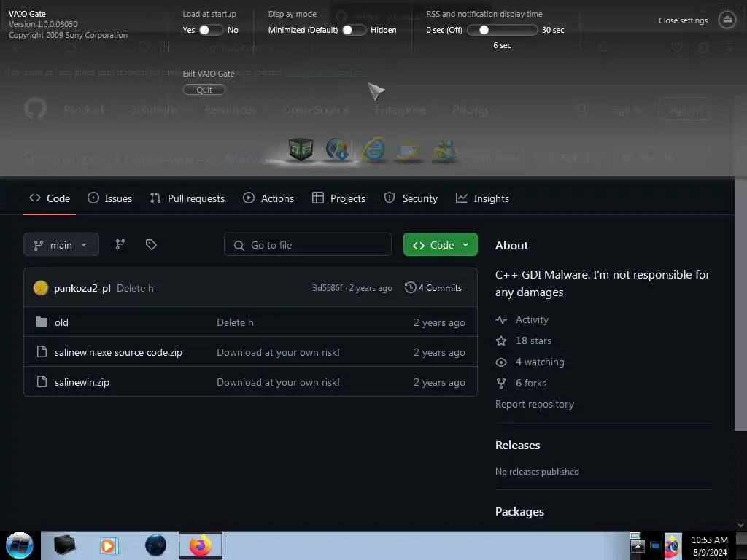Open salinewin.exe source code.zip file

(x=118, y=352)
